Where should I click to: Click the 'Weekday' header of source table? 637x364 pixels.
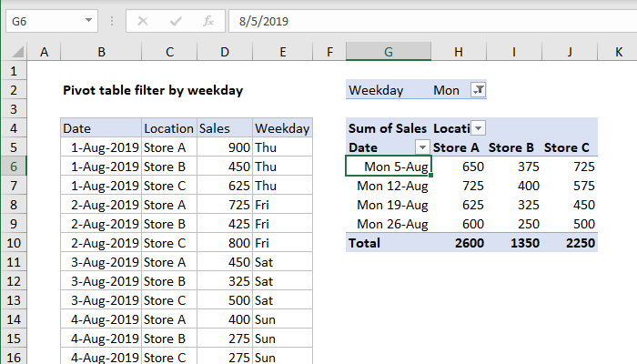282,128
